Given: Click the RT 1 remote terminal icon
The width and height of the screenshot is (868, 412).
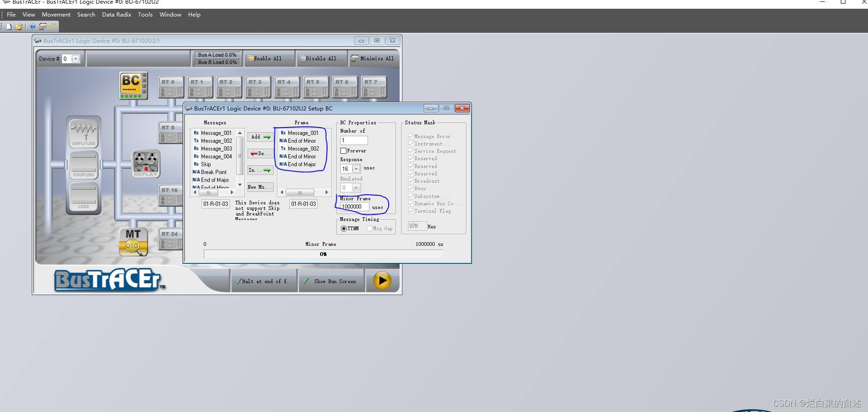Looking at the screenshot, I should point(200,87).
